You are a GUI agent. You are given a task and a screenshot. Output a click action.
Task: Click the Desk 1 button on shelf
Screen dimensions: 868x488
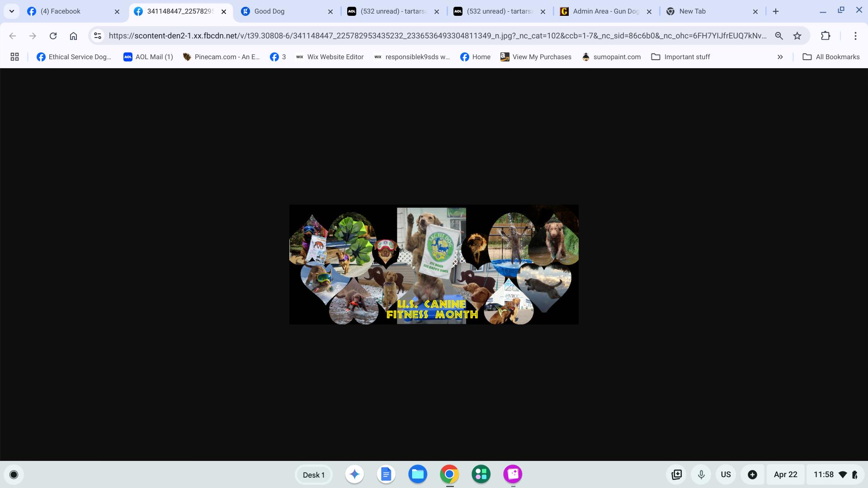(314, 475)
